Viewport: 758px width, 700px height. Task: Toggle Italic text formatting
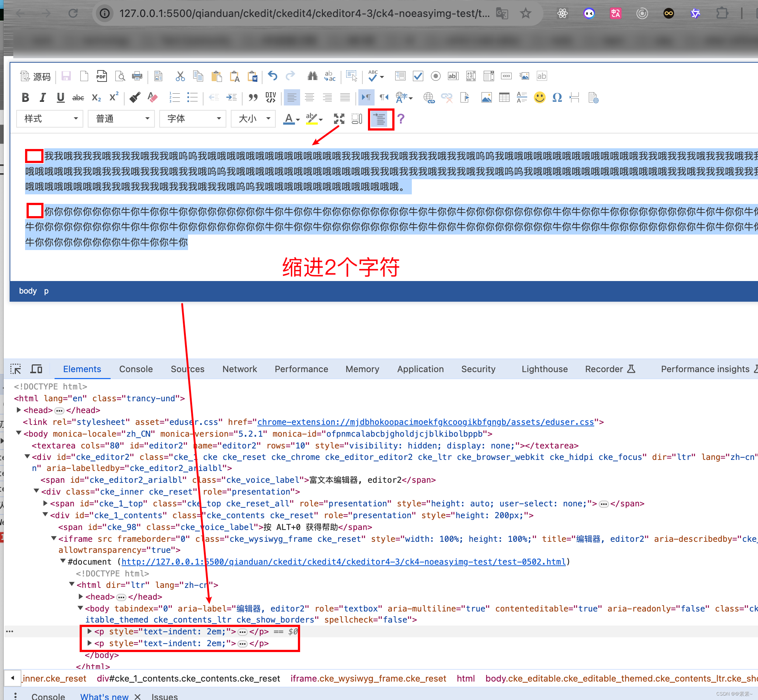coord(42,98)
